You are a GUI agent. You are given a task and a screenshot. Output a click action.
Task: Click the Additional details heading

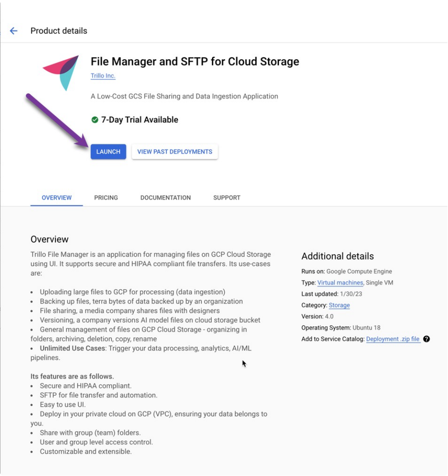337,256
